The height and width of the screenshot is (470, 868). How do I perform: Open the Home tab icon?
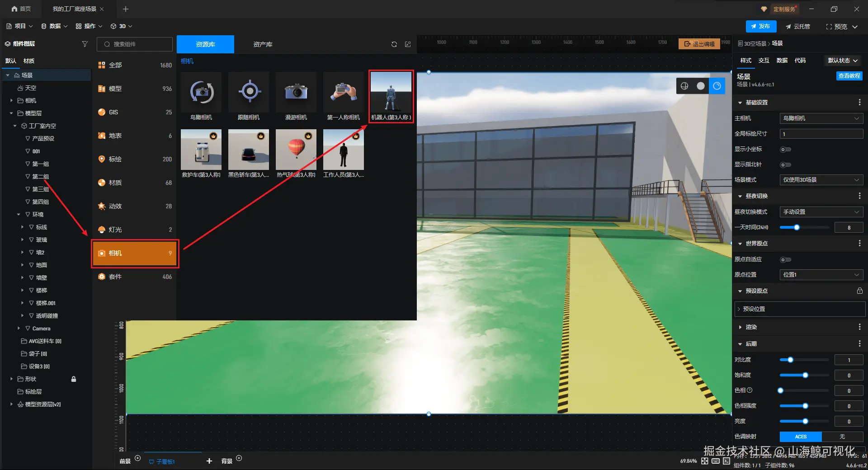point(14,9)
